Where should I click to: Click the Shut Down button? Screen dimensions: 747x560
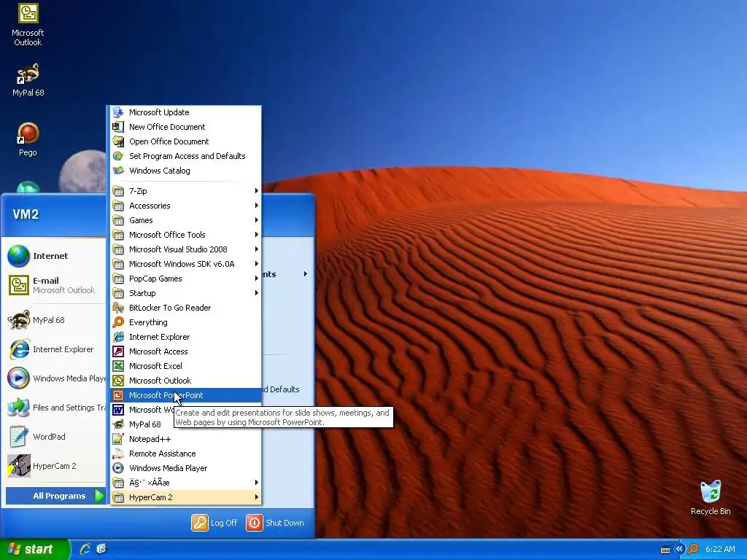point(275,523)
